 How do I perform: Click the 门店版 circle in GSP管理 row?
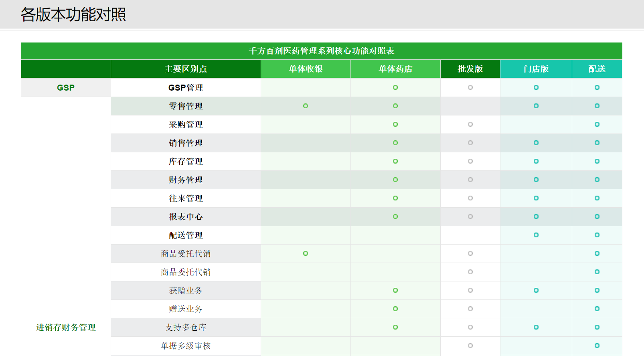(x=536, y=87)
